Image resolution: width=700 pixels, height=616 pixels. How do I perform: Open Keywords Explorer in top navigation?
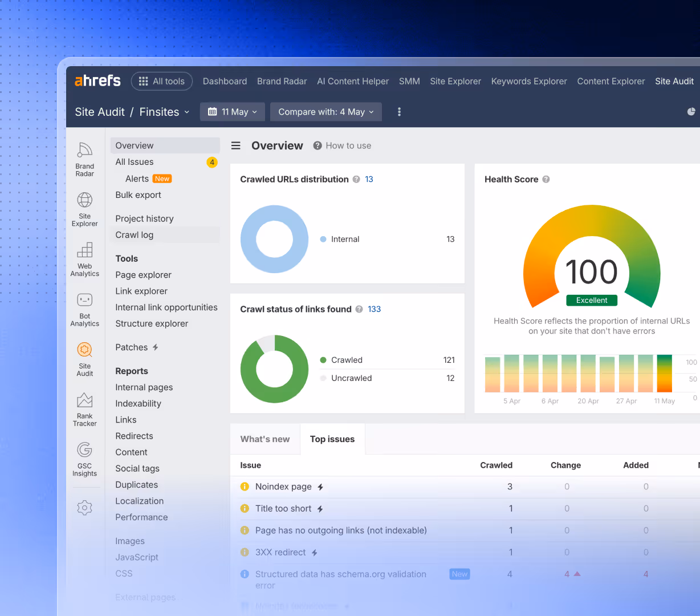coord(529,81)
